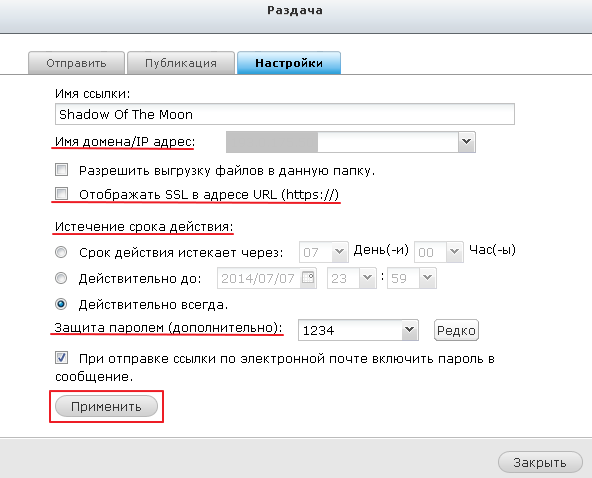592x478 pixels.
Task: Choose the Действительно до radio button
Action: click(x=61, y=278)
